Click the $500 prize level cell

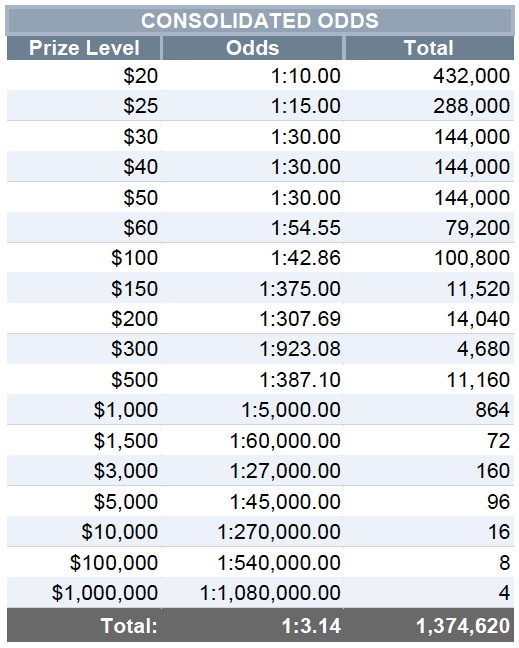coord(84,379)
